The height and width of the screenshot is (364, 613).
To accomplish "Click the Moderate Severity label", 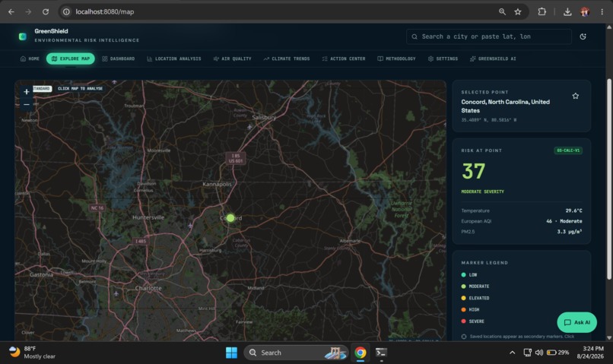I will 482,191.
